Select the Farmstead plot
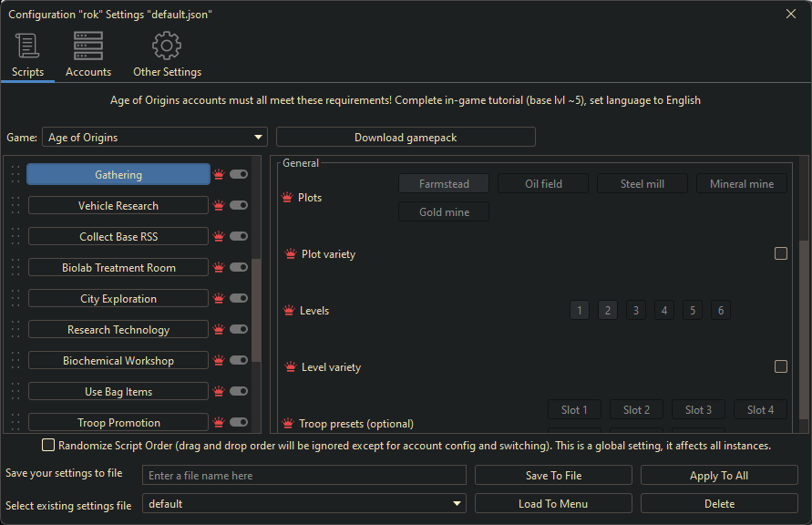Viewport: 812px width, 525px height. 444,182
